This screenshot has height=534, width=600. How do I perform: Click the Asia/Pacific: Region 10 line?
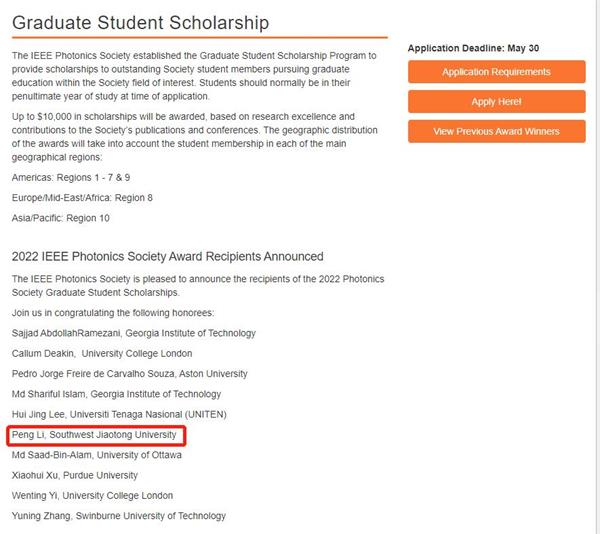pos(61,218)
